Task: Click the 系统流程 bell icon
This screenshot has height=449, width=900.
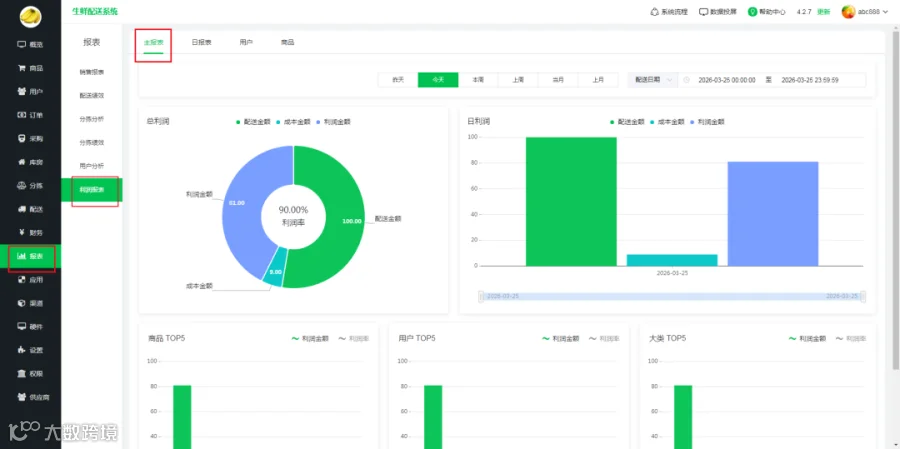Action: pos(654,11)
